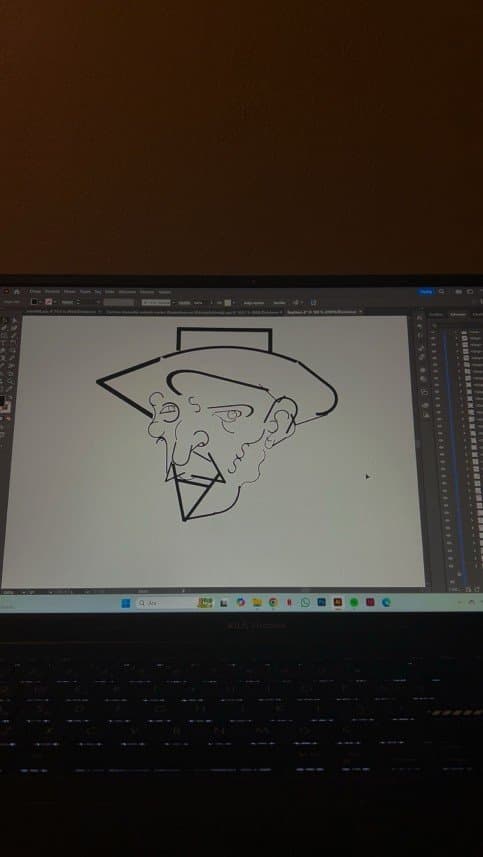Open the search icon beside Share

click(442, 292)
